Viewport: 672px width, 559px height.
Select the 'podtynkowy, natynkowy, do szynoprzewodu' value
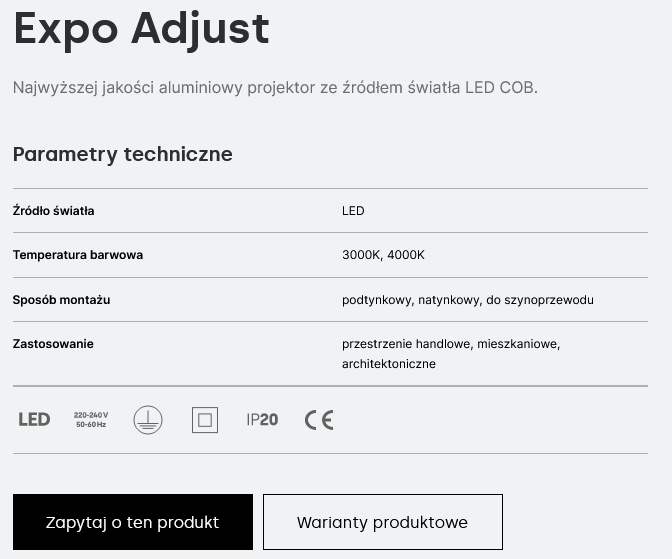[467, 300]
